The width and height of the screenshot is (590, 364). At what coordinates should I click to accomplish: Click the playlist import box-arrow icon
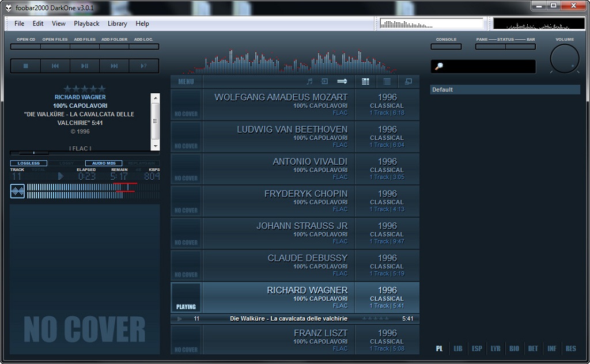tap(324, 82)
